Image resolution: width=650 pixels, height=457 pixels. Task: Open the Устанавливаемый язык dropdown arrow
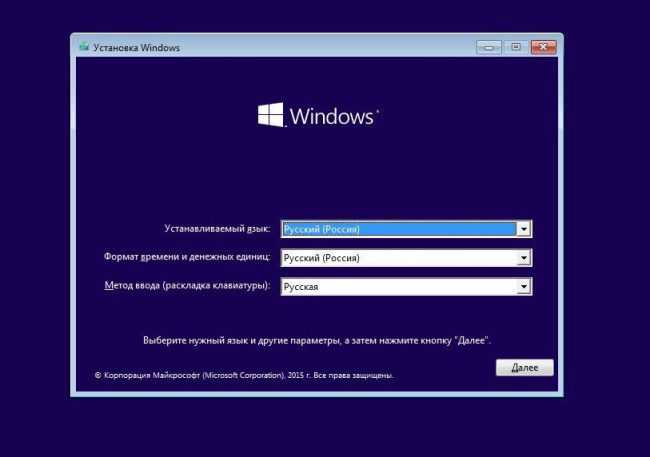pos(524,229)
